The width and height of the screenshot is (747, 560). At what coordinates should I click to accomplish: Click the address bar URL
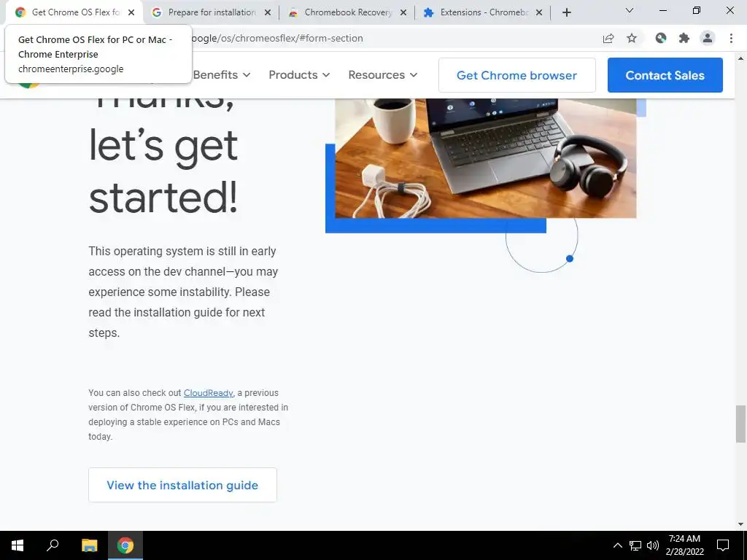276,38
